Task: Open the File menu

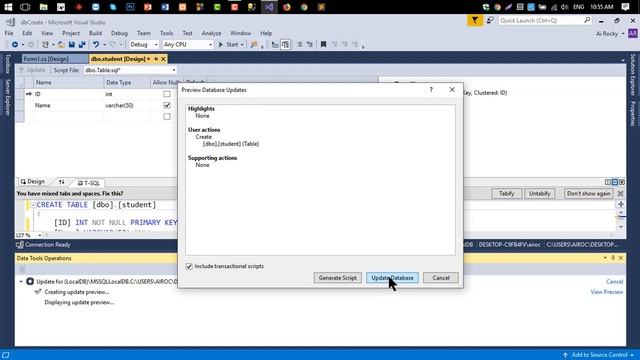Action: 9,33
